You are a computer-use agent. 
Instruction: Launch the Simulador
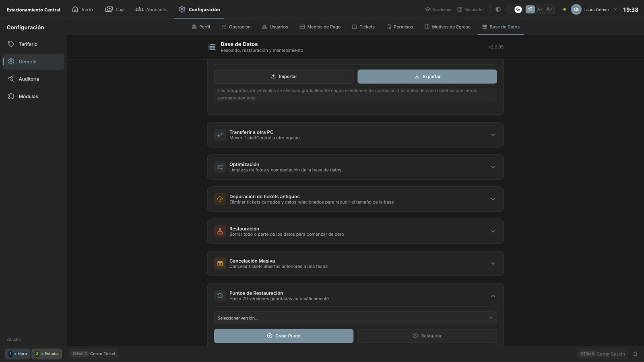point(471,9)
